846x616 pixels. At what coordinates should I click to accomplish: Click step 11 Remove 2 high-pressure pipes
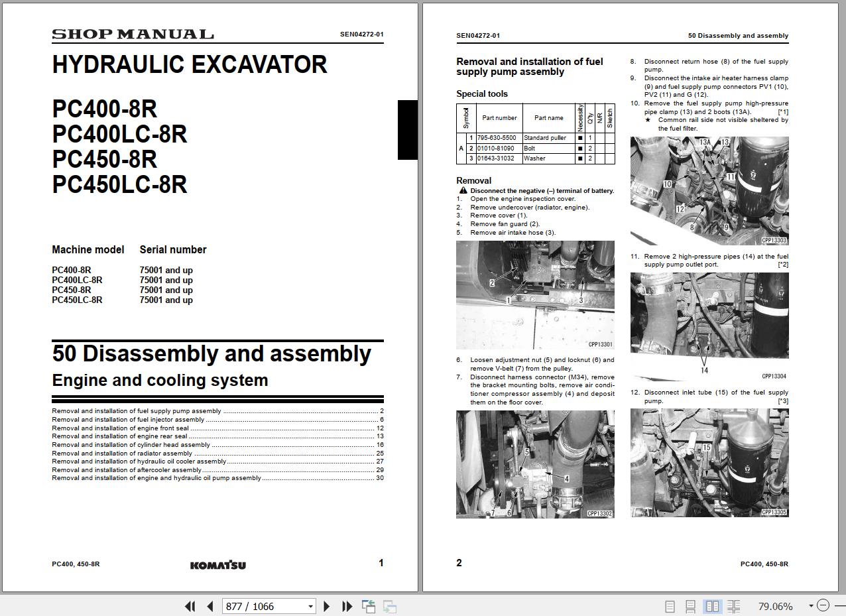point(709,261)
